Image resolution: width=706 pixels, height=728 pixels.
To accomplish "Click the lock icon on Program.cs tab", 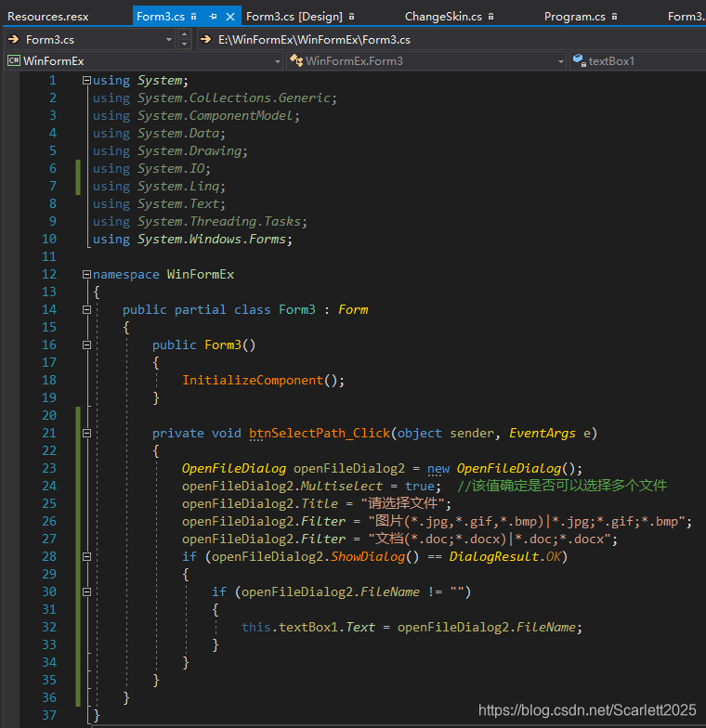I will click(x=615, y=17).
